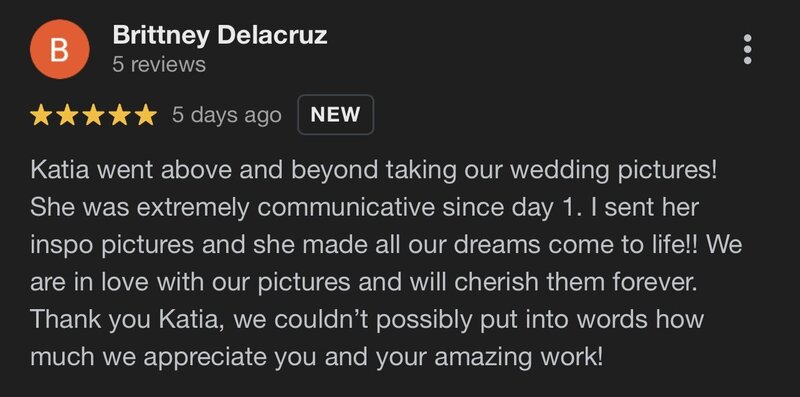Click the NEW badge
800x397 pixels.
(335, 115)
